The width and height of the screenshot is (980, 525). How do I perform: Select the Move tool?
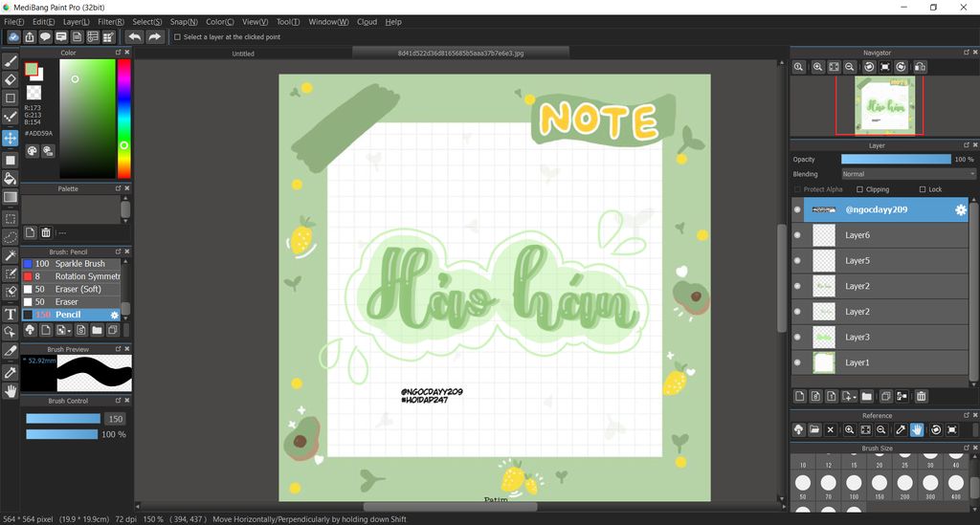(10, 138)
